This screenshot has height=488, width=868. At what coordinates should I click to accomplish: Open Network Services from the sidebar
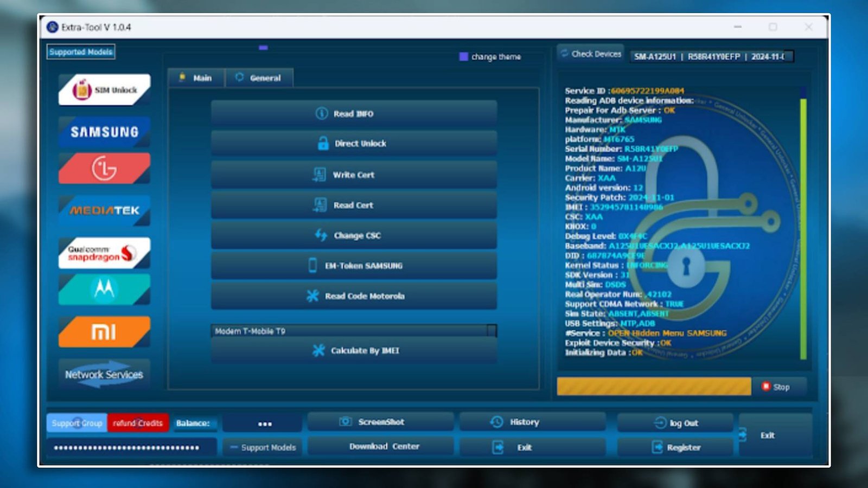click(103, 374)
